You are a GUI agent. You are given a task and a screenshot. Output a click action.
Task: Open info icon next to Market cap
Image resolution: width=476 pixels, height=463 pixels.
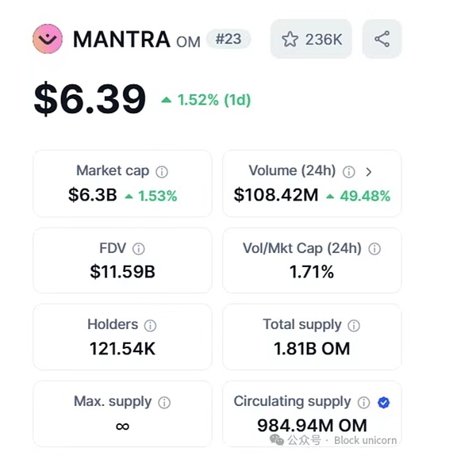point(162,171)
